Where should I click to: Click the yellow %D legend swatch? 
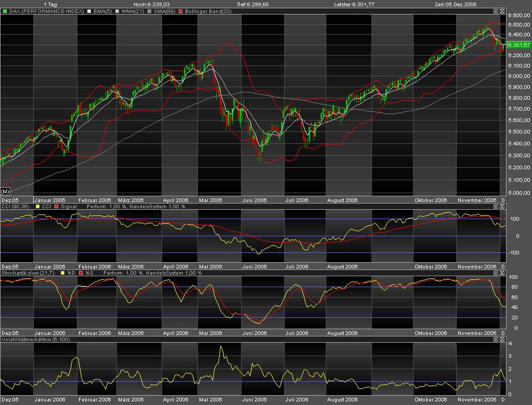[63, 273]
